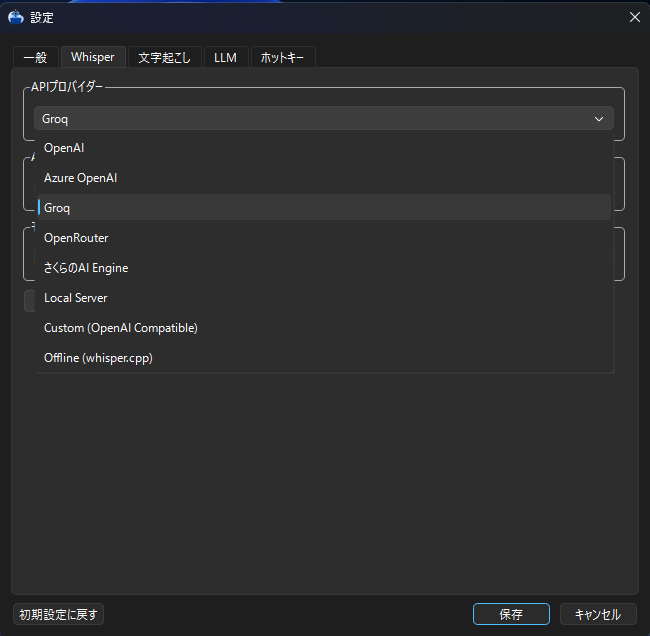650x636 pixels.
Task: Go to the LLM tab
Action: click(x=225, y=58)
